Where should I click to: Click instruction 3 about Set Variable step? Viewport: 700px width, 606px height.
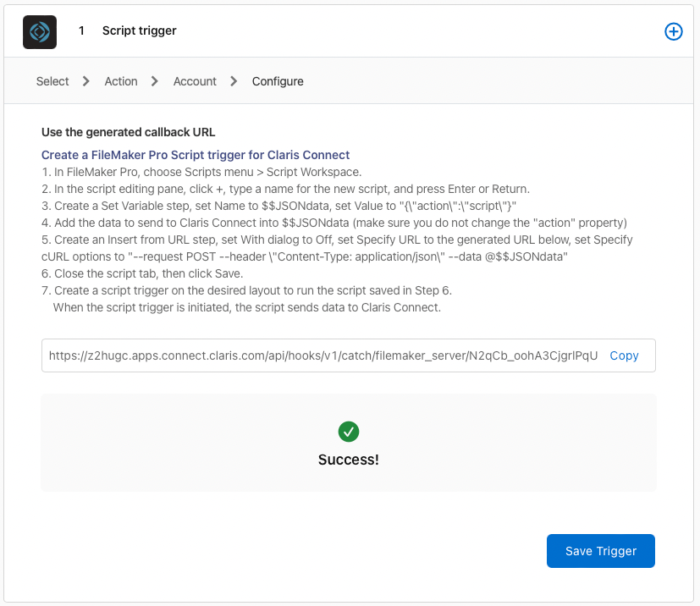(x=279, y=206)
